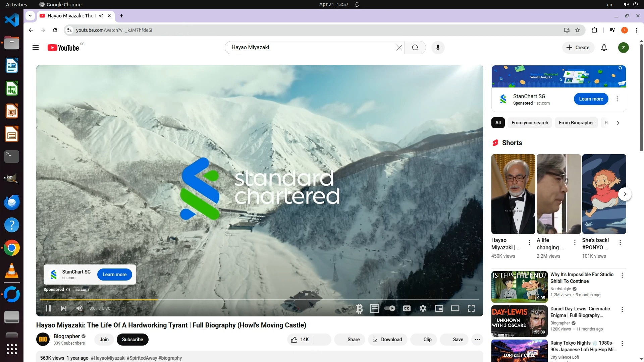Open YouTube notifications bell
The image size is (644, 362).
(604, 48)
